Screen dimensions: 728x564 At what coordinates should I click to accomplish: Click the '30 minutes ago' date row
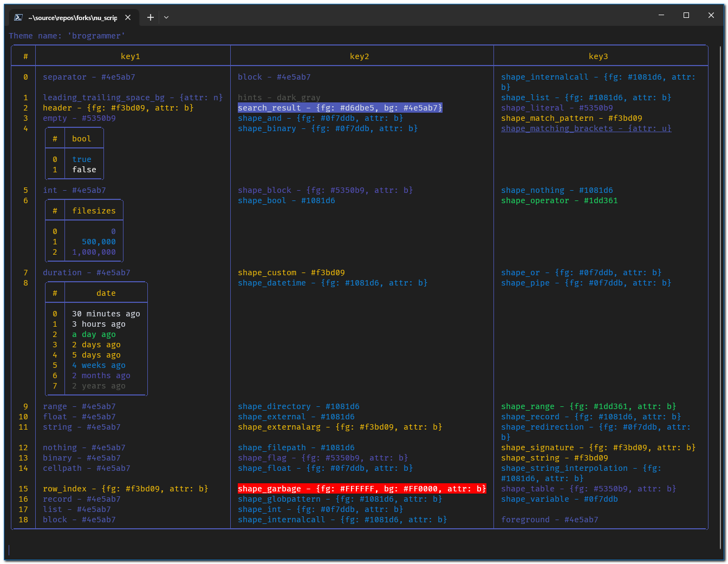tap(106, 314)
